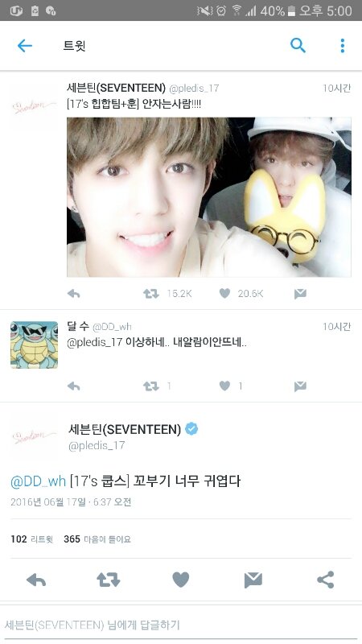Send photo tweet via direct message icon
The image size is (362, 644).
(300, 294)
